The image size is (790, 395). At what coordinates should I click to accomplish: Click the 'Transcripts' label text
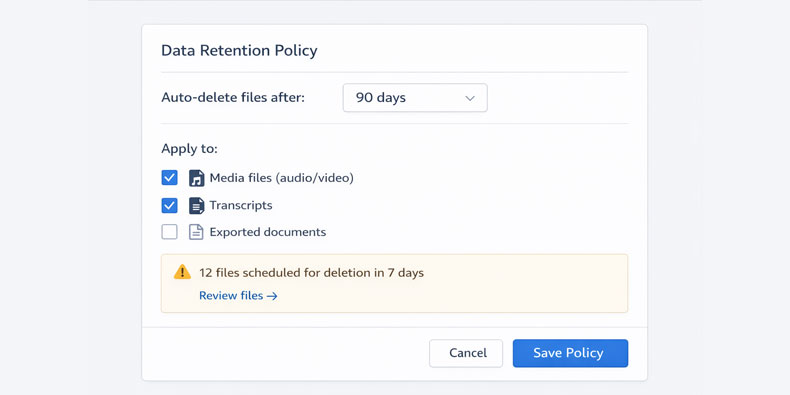tap(241, 206)
